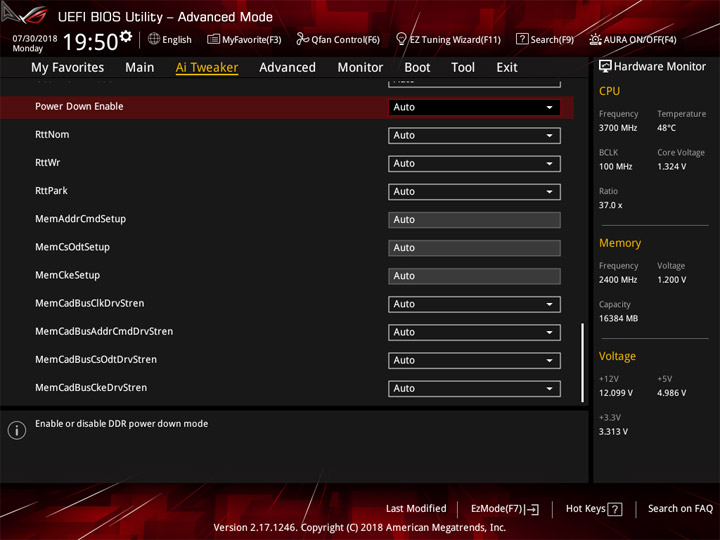Click the settings gear next to the clock
This screenshot has height=540, width=720.
point(125,37)
